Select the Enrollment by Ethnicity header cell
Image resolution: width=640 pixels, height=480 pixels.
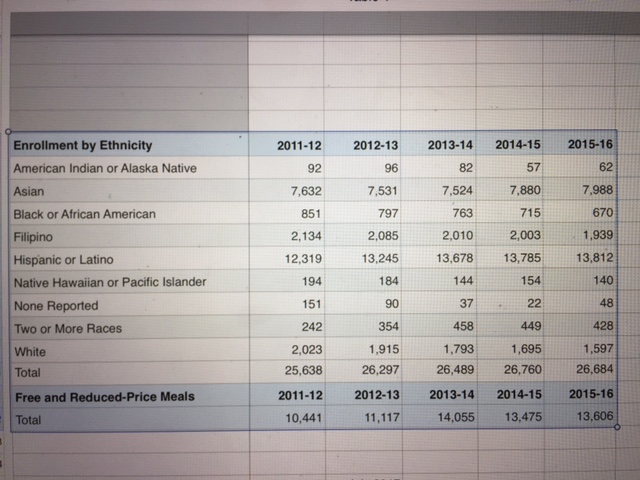pyautogui.click(x=83, y=146)
